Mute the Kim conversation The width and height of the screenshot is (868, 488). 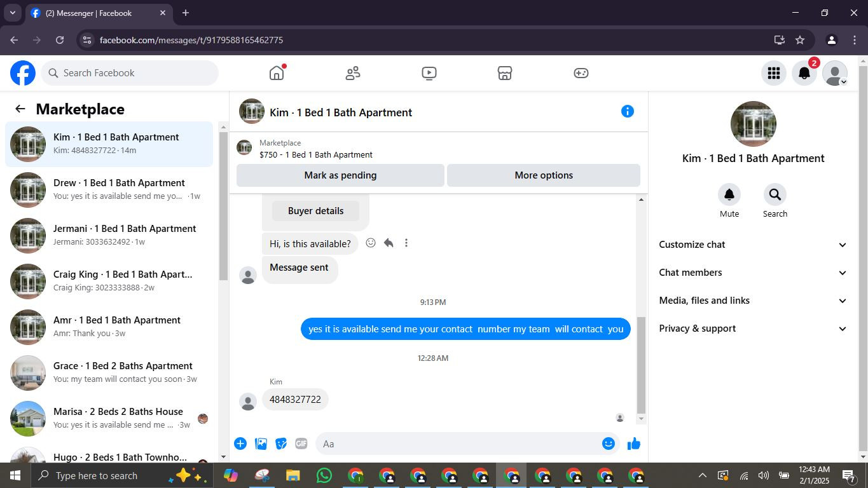coord(729,194)
